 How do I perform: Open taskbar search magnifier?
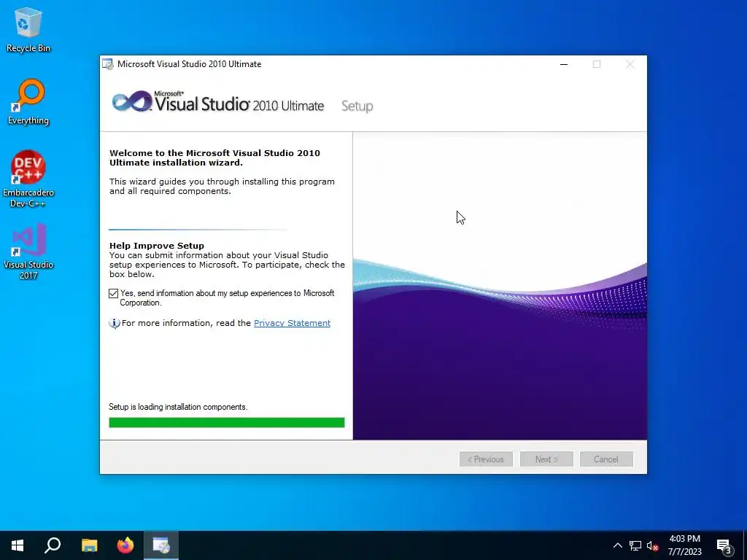pos(53,545)
